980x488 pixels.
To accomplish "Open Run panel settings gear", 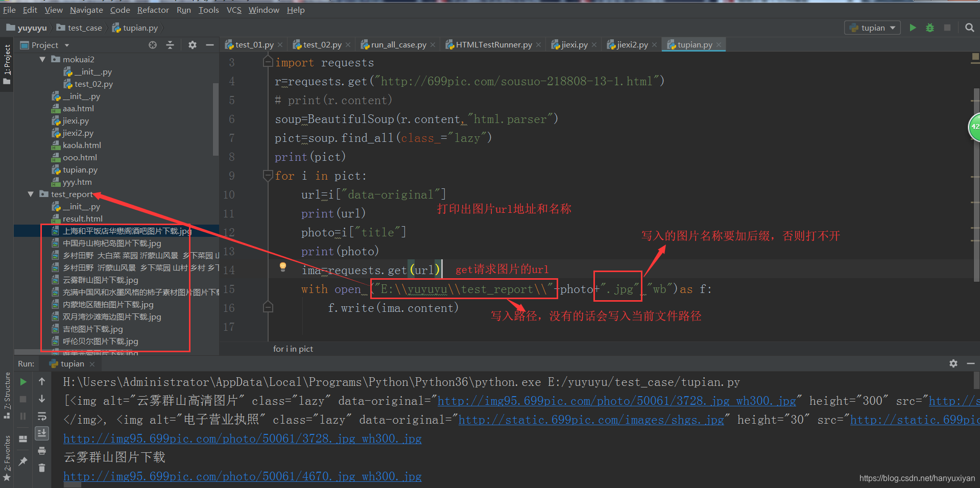I will (953, 363).
